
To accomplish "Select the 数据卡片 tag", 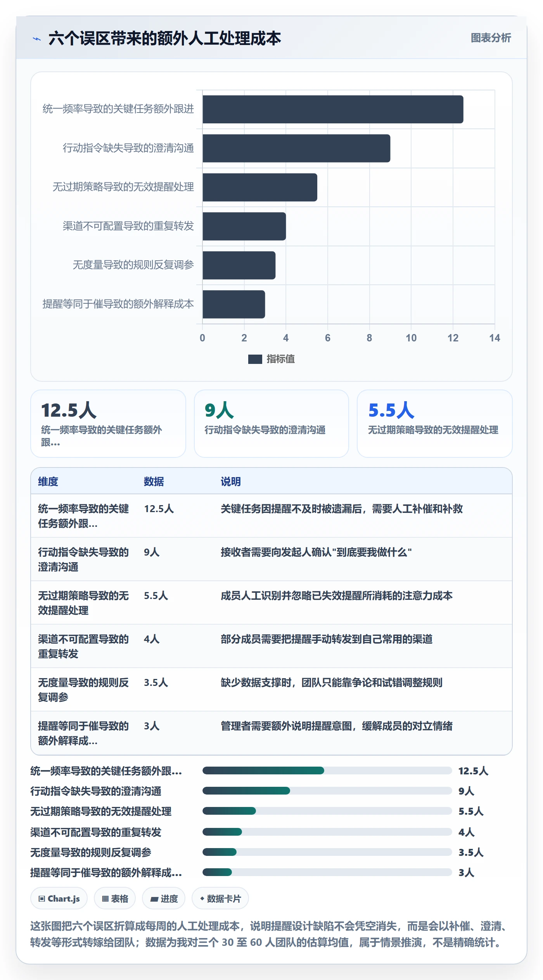I will [x=220, y=899].
